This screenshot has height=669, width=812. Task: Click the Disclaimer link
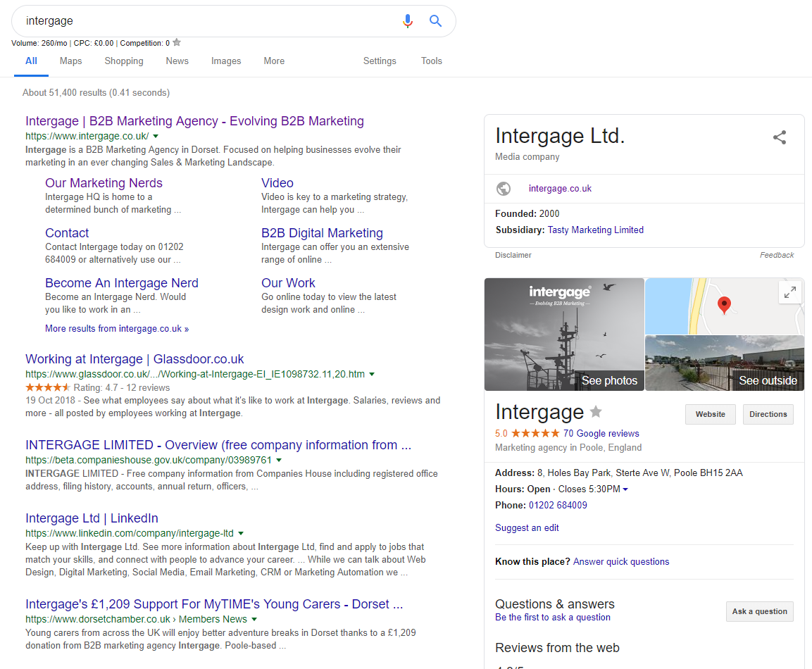513,255
